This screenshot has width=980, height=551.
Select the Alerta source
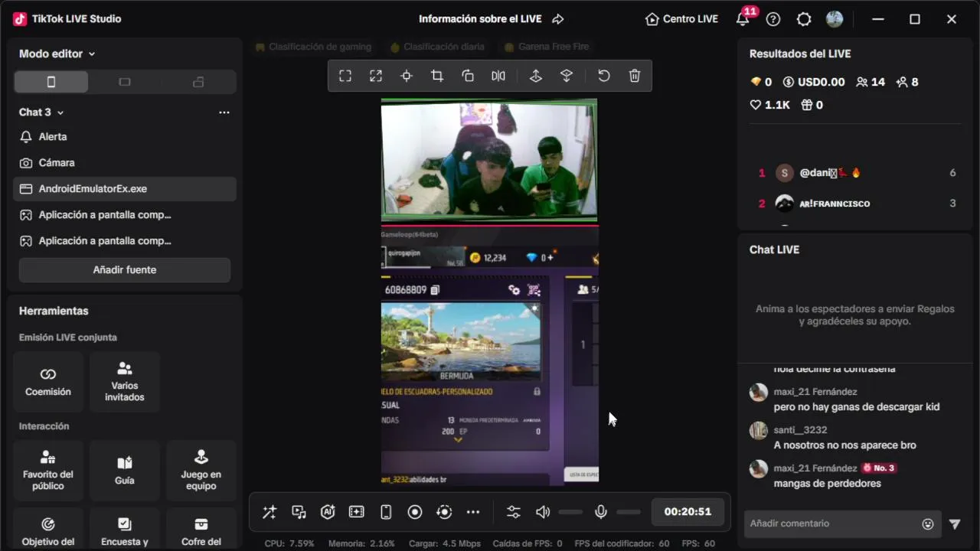coord(125,137)
